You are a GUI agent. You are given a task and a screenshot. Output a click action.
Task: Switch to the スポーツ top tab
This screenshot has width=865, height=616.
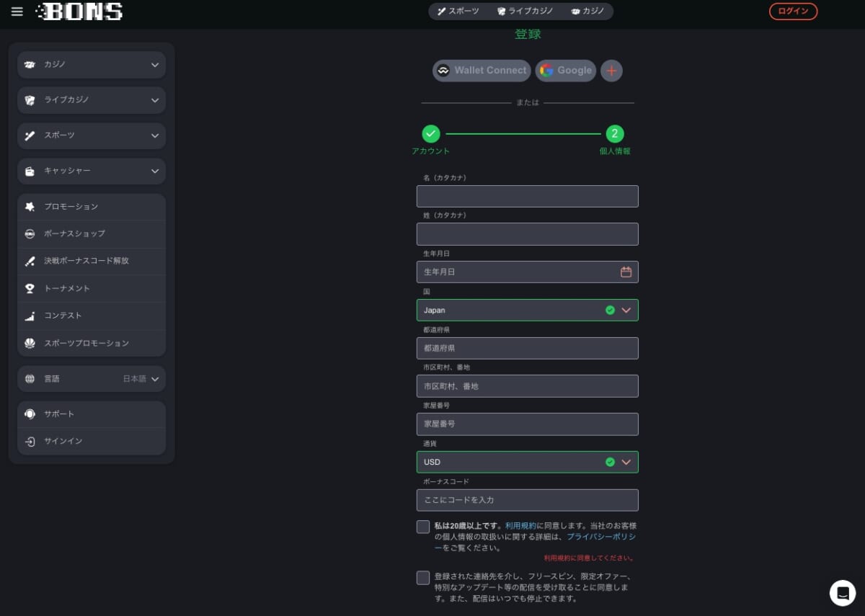[458, 12]
